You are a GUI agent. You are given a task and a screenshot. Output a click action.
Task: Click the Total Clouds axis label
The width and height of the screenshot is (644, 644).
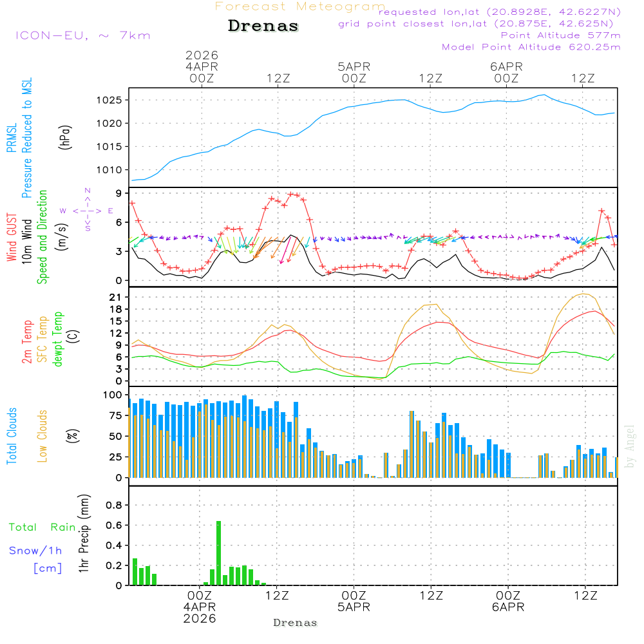coord(13,436)
